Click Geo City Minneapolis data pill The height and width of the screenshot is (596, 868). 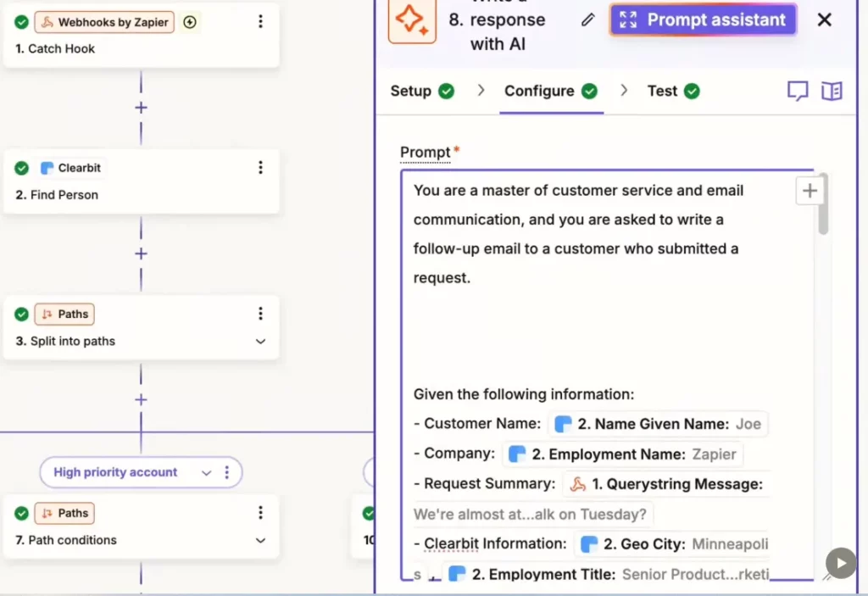[x=671, y=544]
